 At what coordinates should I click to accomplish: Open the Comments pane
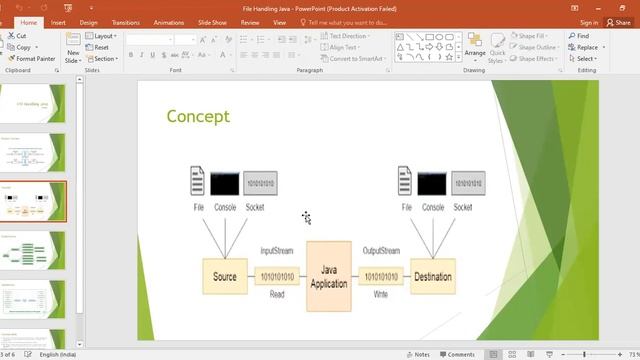tap(457, 354)
